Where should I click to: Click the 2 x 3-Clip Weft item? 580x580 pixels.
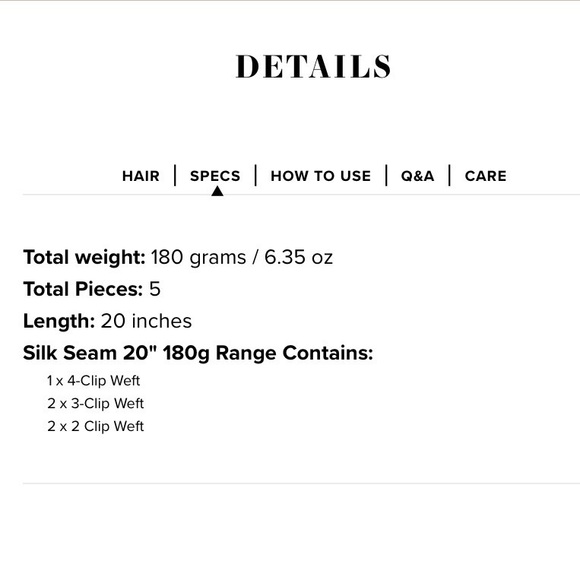[x=95, y=403]
